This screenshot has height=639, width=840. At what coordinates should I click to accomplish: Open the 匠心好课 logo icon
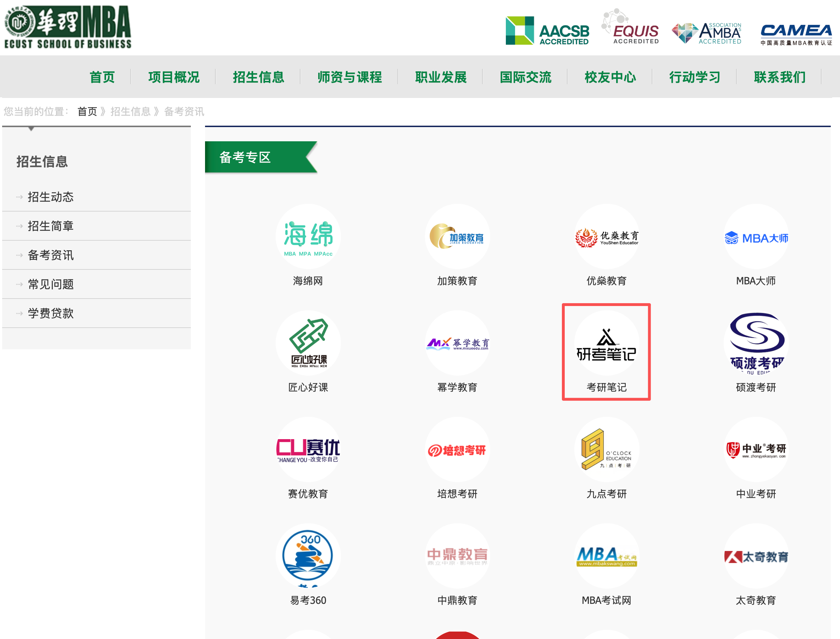tap(308, 343)
